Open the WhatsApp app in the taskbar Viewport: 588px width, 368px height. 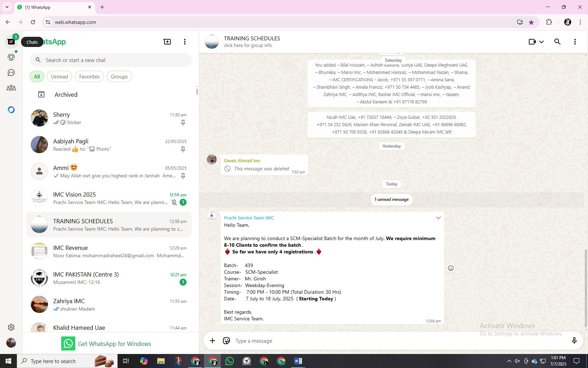pyautogui.click(x=230, y=361)
